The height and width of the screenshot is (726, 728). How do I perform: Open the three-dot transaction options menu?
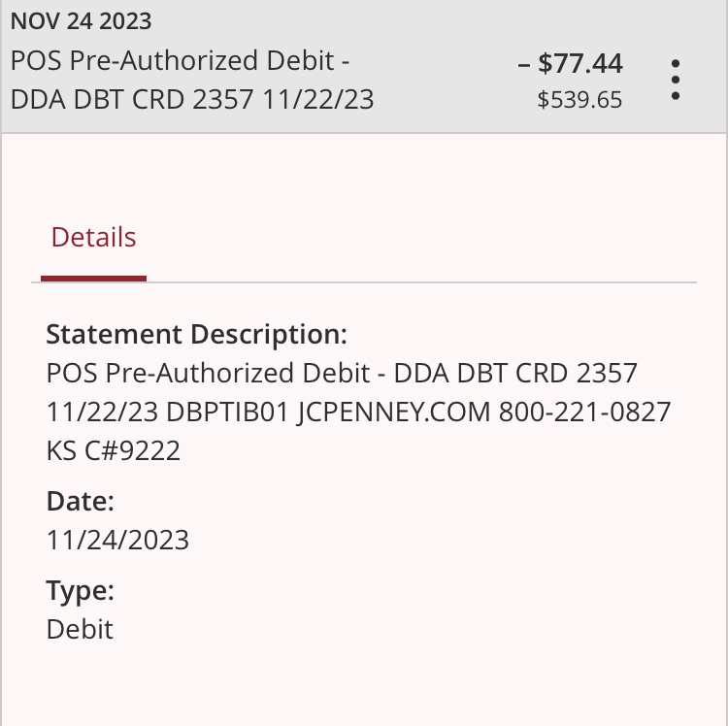676,80
